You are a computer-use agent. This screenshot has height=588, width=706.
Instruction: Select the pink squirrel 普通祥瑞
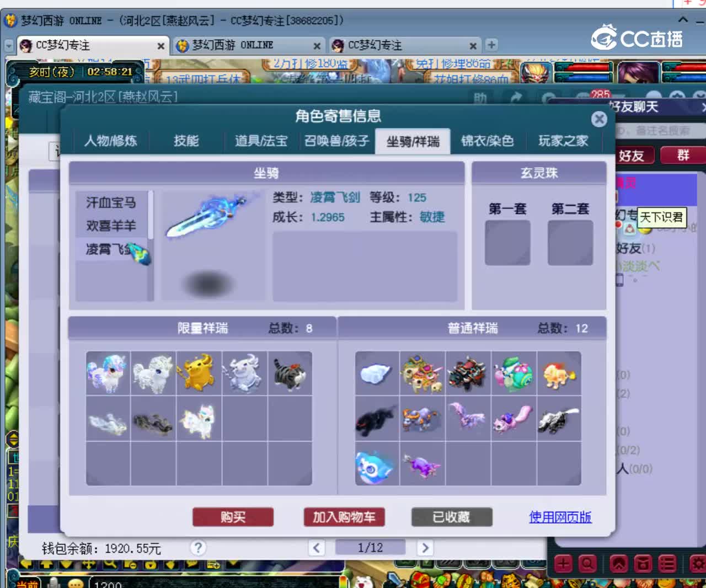(x=514, y=419)
